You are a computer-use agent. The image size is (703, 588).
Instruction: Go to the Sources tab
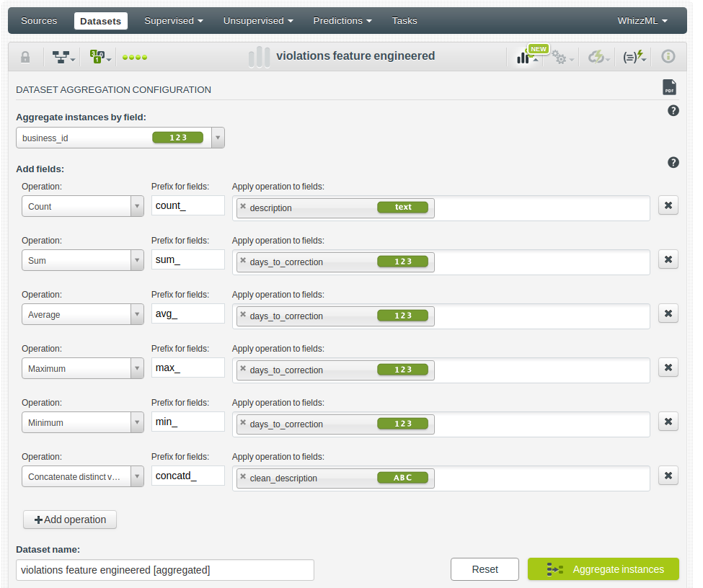39,21
